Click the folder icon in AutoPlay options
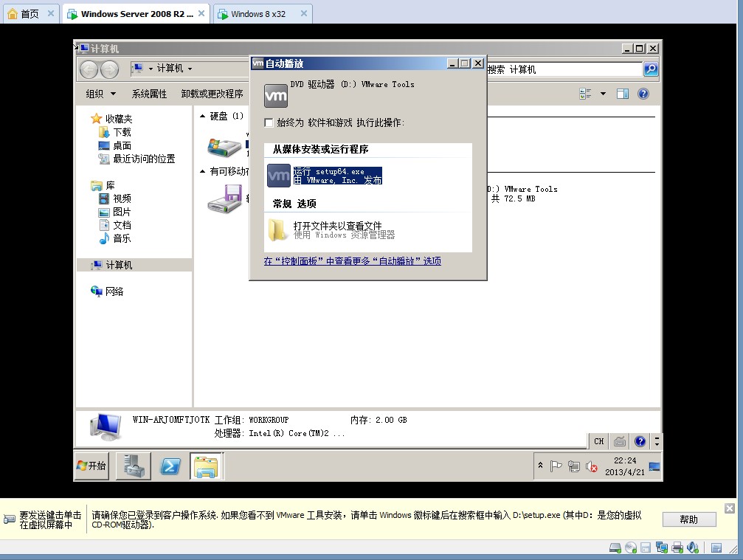Screen dimensions: 743x560 277,230
